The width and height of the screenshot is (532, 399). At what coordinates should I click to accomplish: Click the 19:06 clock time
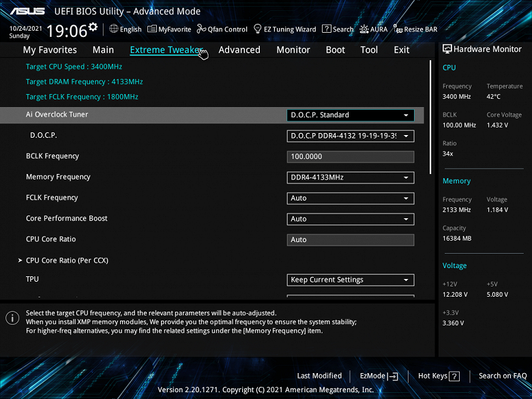pyautogui.click(x=67, y=31)
